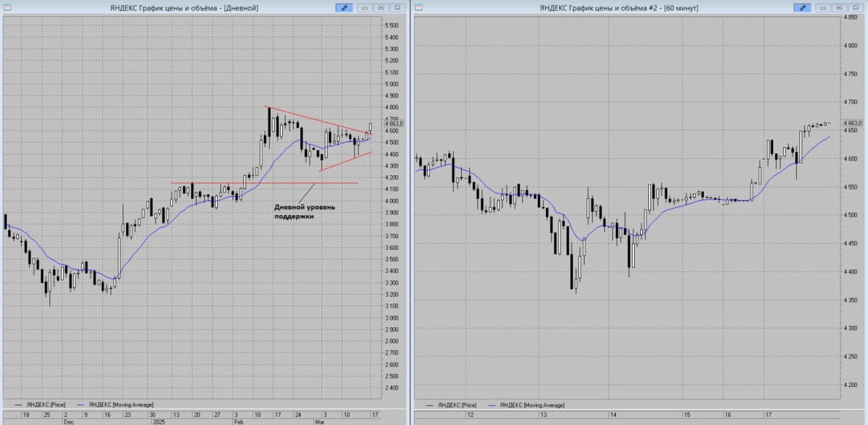The height and width of the screenshot is (425, 868).
Task: Close the 60-minute chart window
Action: tap(855, 8)
